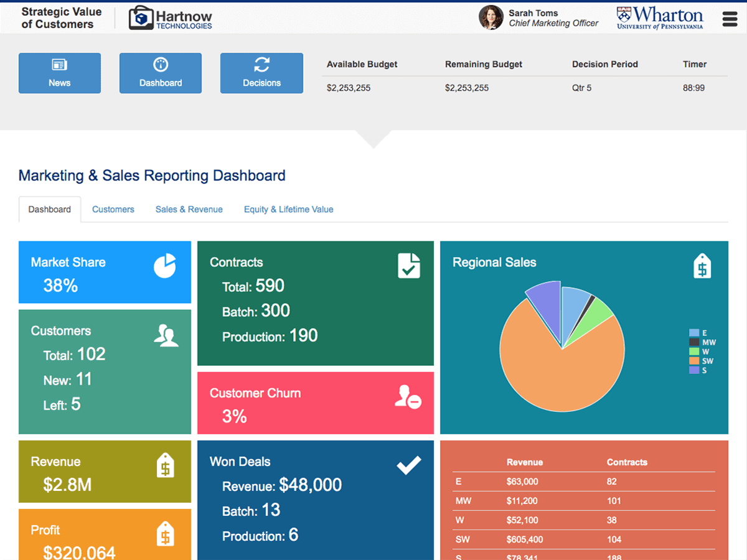
Task: Open the Dashboard button in header
Action: [x=161, y=73]
